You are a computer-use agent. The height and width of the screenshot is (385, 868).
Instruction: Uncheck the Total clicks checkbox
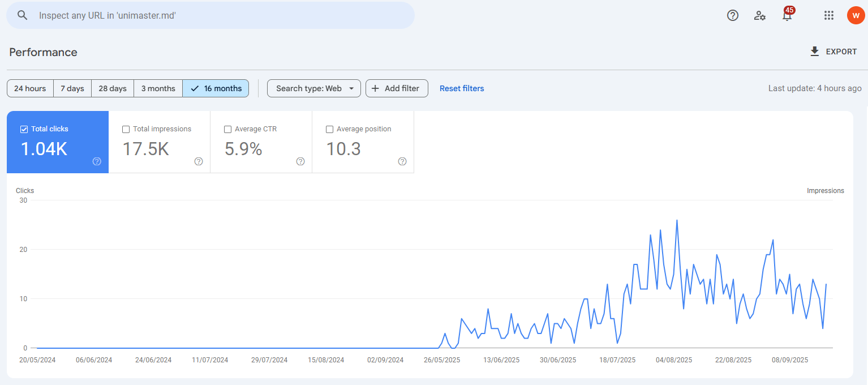point(24,129)
